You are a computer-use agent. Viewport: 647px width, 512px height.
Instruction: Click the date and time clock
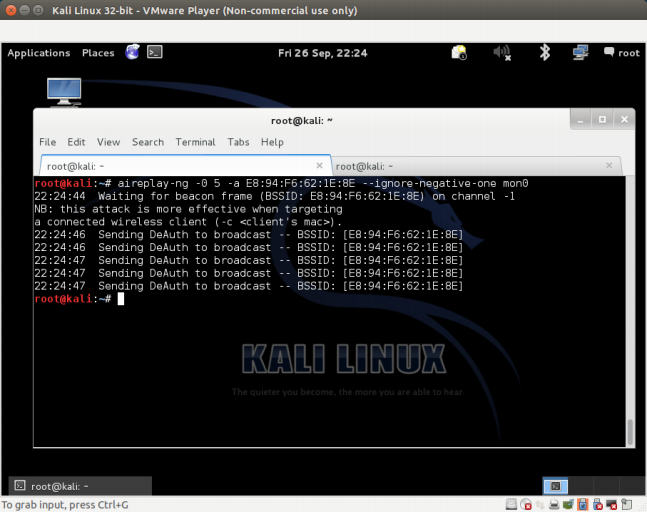coord(322,53)
